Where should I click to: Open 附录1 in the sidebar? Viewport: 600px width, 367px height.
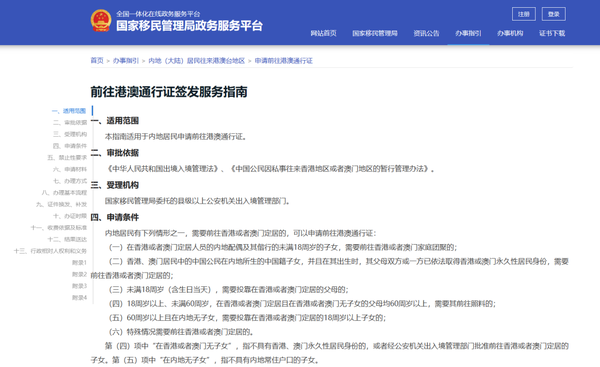[x=79, y=263]
